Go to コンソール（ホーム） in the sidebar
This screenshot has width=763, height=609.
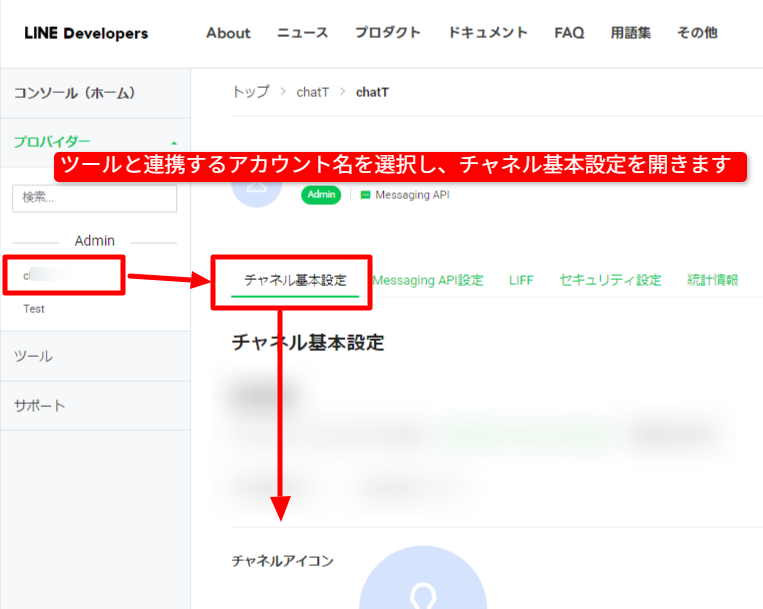(x=74, y=93)
